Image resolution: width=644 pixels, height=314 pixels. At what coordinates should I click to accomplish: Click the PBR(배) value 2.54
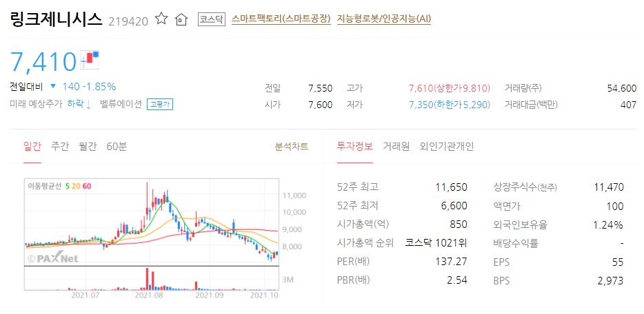(x=457, y=280)
